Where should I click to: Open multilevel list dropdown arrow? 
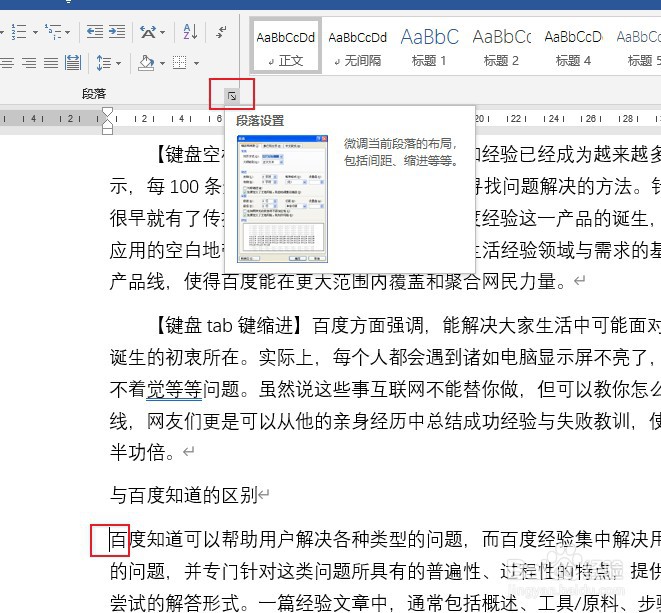click(68, 32)
